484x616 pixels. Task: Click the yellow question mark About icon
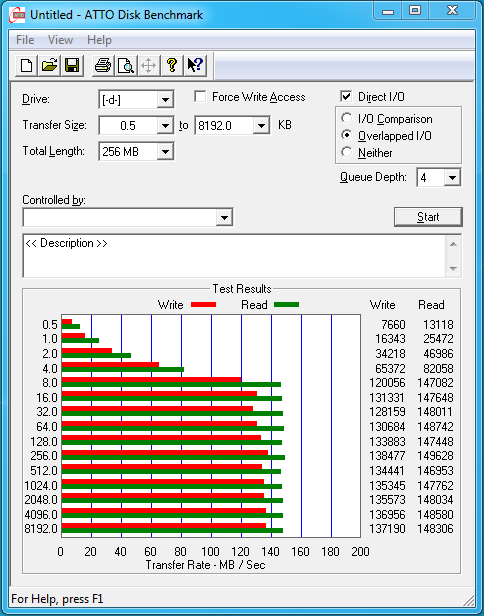tap(172, 65)
